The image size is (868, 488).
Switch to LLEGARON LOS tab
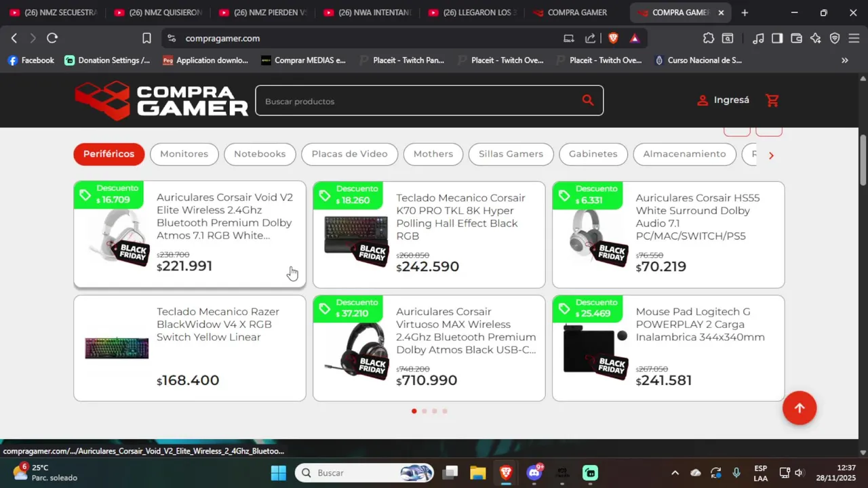click(472, 13)
